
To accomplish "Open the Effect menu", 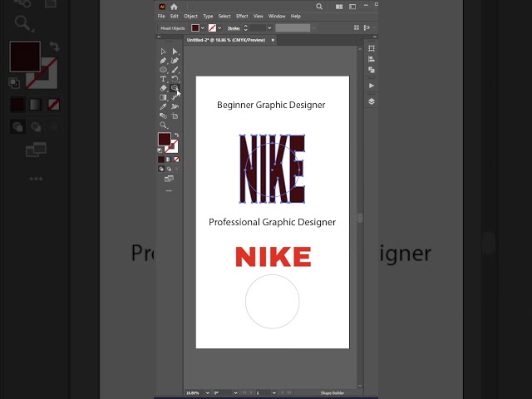I will pos(242,17).
